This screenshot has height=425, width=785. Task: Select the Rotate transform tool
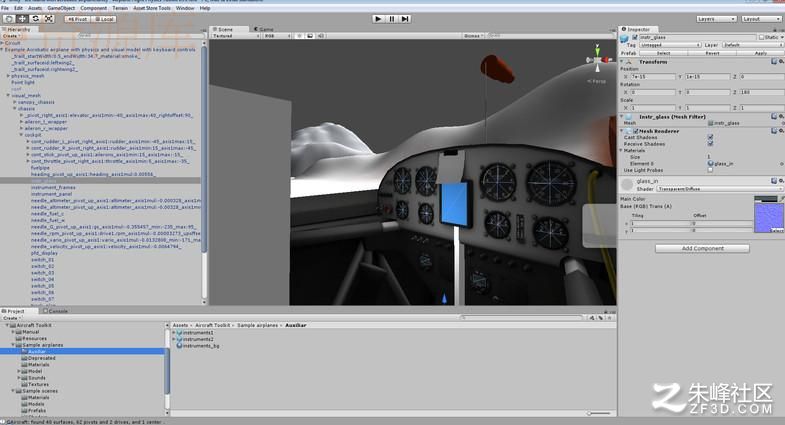[36, 19]
